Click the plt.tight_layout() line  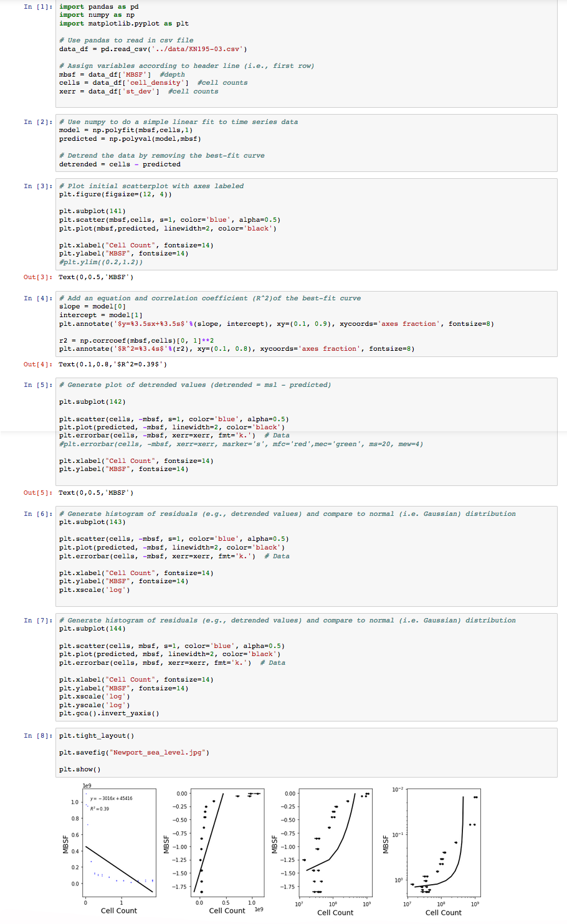pyautogui.click(x=97, y=736)
